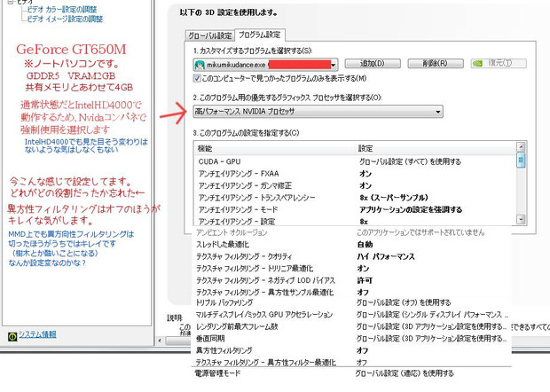Select the トリプル バッファリング row
Viewport: 550px width, 392px height.
(x=352, y=302)
